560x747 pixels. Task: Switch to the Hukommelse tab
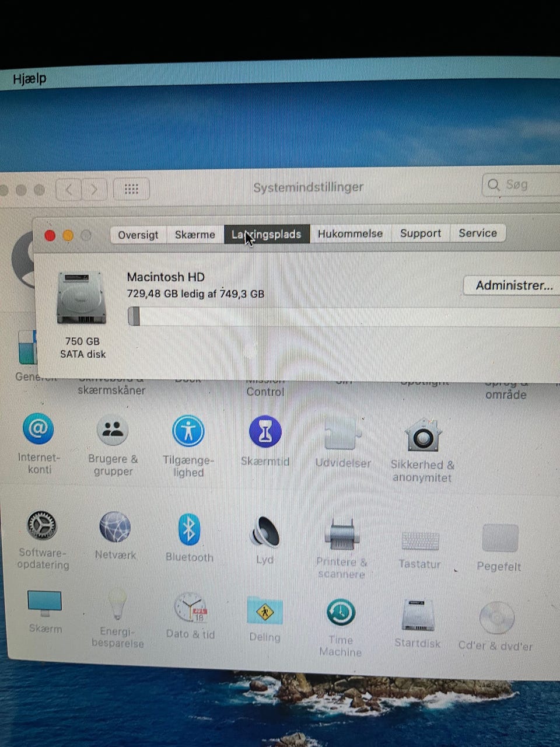[350, 233]
